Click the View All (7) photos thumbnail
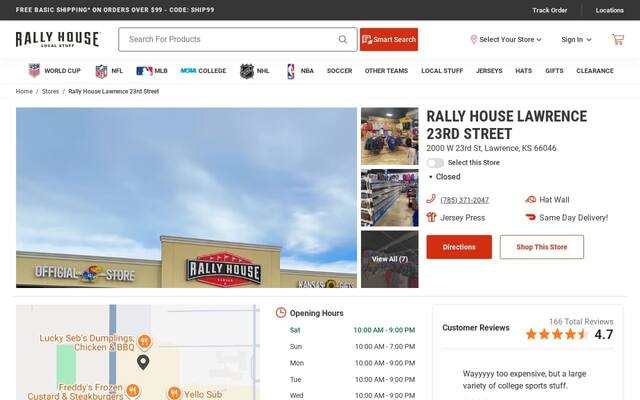Screen dimensions: 640x400 click(x=390, y=259)
